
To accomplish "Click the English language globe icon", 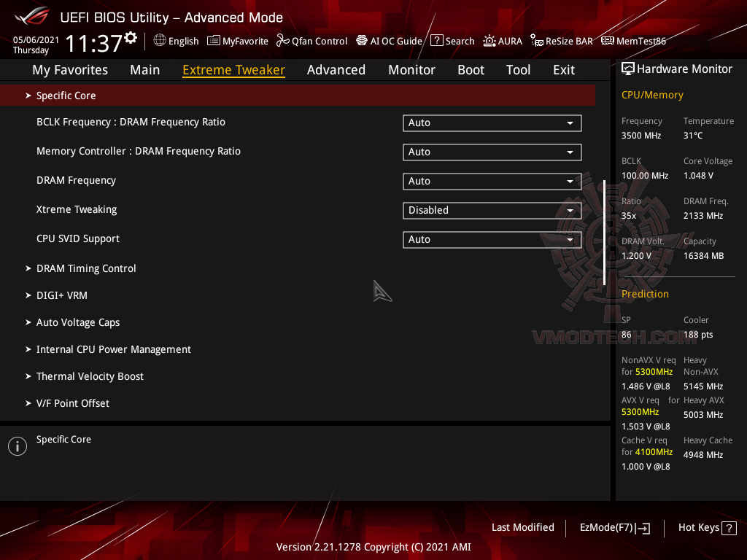I will [x=160, y=41].
